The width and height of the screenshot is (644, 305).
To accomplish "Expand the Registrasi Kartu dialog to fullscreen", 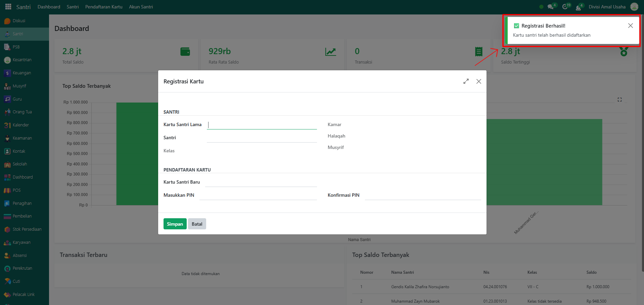I will pos(466,81).
